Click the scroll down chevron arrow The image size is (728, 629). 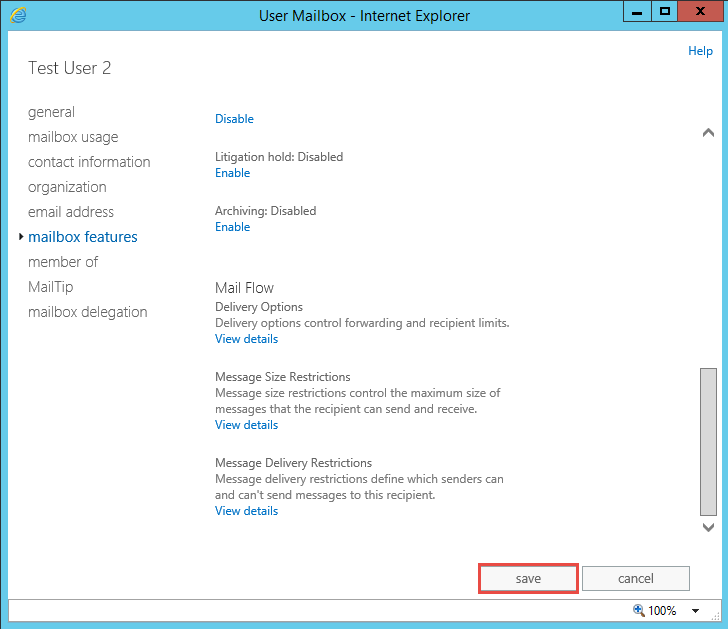708,527
